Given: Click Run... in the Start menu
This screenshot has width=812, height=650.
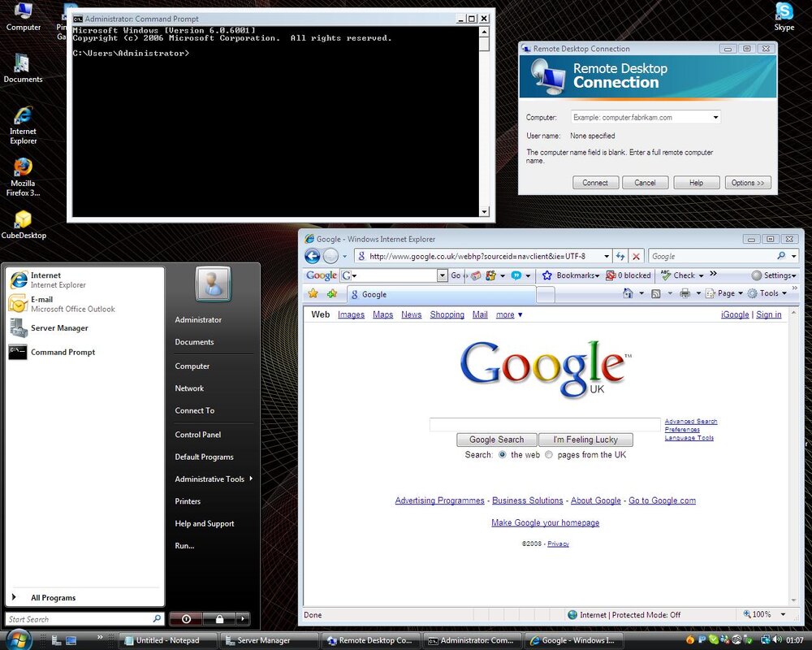Looking at the screenshot, I should click(184, 546).
